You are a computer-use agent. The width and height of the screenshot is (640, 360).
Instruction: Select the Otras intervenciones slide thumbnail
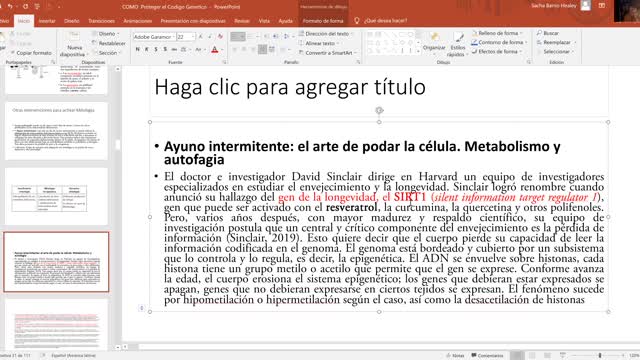(56, 131)
